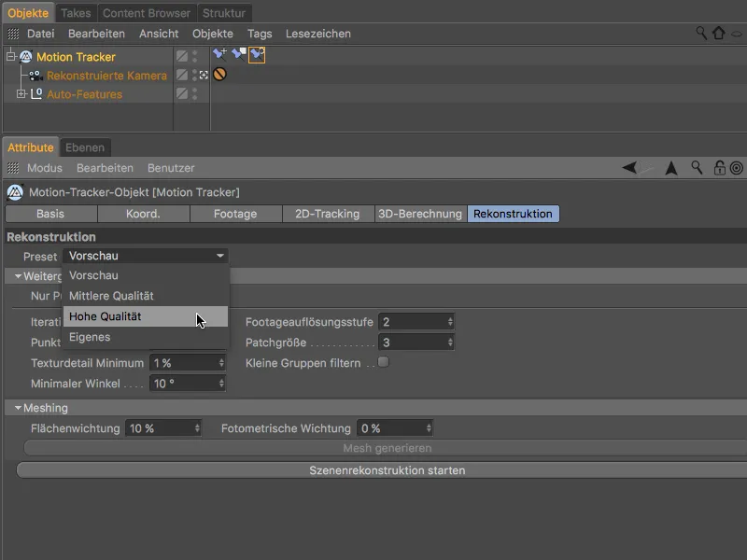Open the Tags menu
747x560 pixels.
260,34
